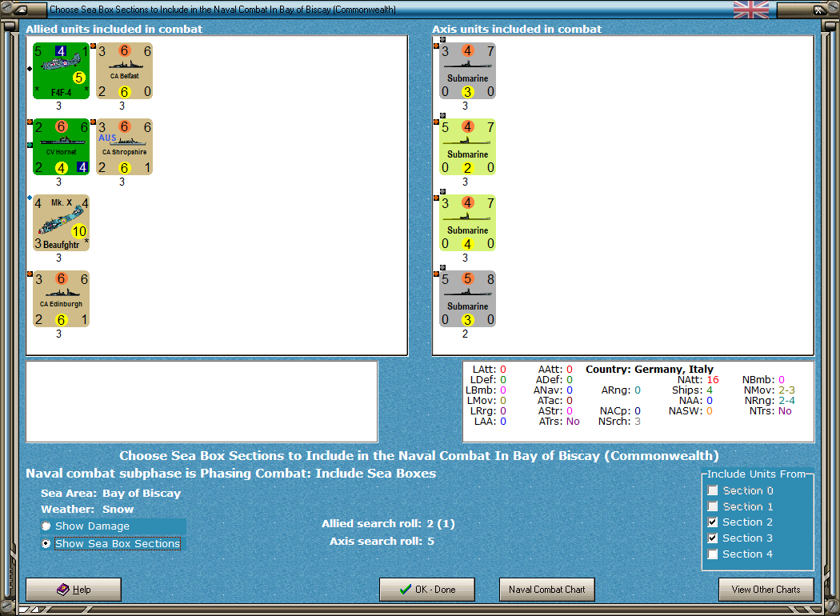Click the window system menu icon at title bar left
Image resolution: width=840 pixels, height=616 pixels.
click(x=21, y=9)
